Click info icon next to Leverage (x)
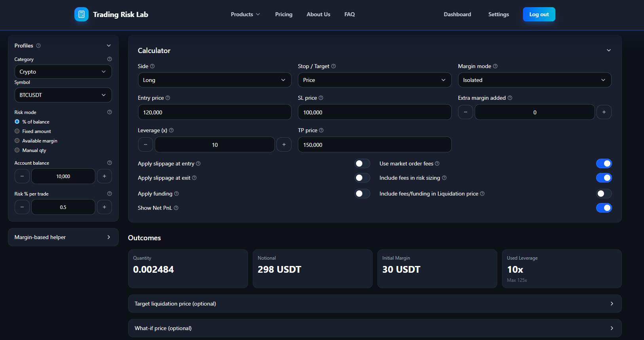This screenshot has width=644, height=340. tap(171, 130)
